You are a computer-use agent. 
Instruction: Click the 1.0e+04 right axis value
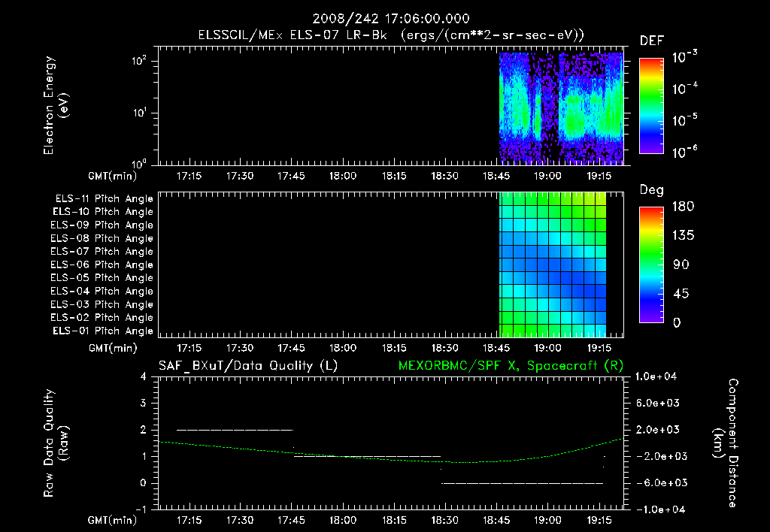[656, 377]
